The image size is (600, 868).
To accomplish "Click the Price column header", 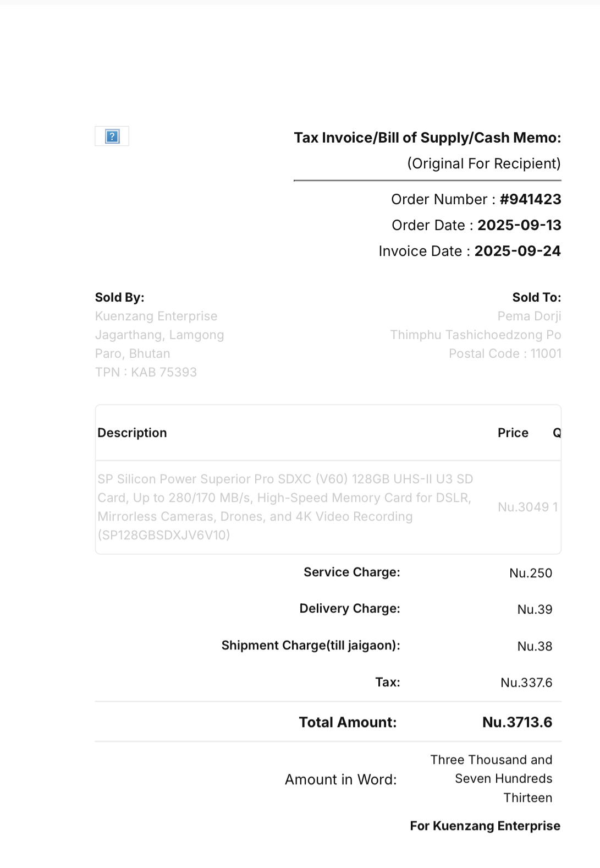I will [x=513, y=433].
